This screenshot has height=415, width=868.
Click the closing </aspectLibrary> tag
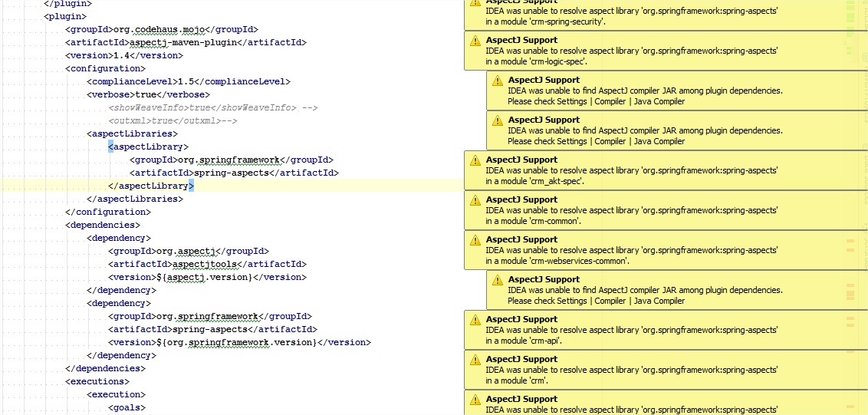click(151, 186)
